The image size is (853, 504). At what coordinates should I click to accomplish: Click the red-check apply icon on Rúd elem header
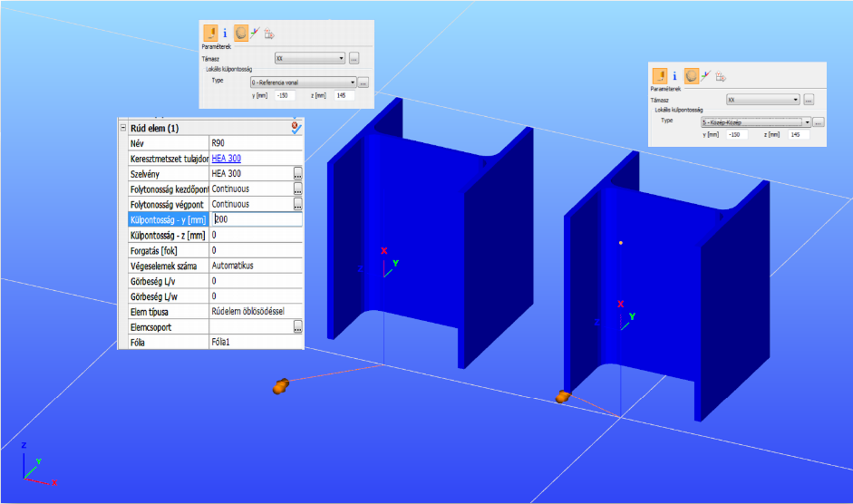tap(296, 128)
